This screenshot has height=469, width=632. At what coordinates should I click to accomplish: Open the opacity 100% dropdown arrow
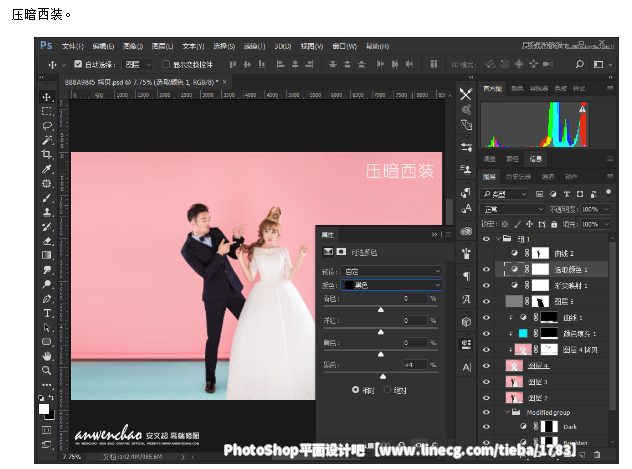pos(607,209)
